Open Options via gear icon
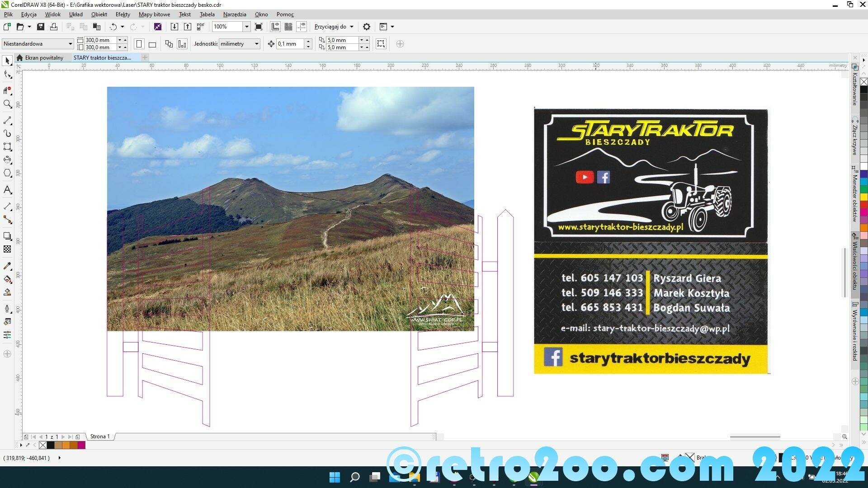 tap(367, 27)
